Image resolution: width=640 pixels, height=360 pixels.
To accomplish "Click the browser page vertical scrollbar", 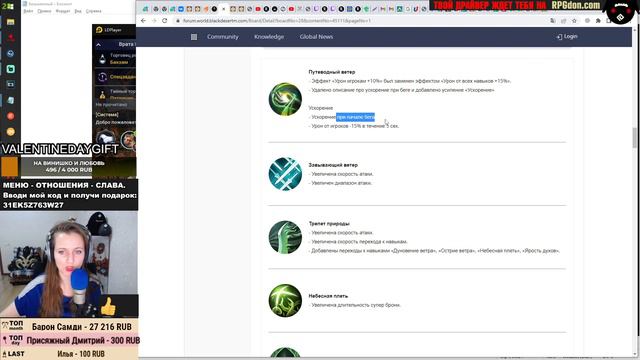I will (x=635, y=139).
